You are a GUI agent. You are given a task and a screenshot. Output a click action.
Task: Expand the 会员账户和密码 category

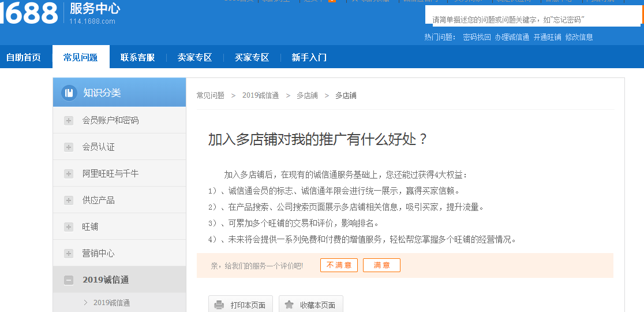(x=69, y=120)
